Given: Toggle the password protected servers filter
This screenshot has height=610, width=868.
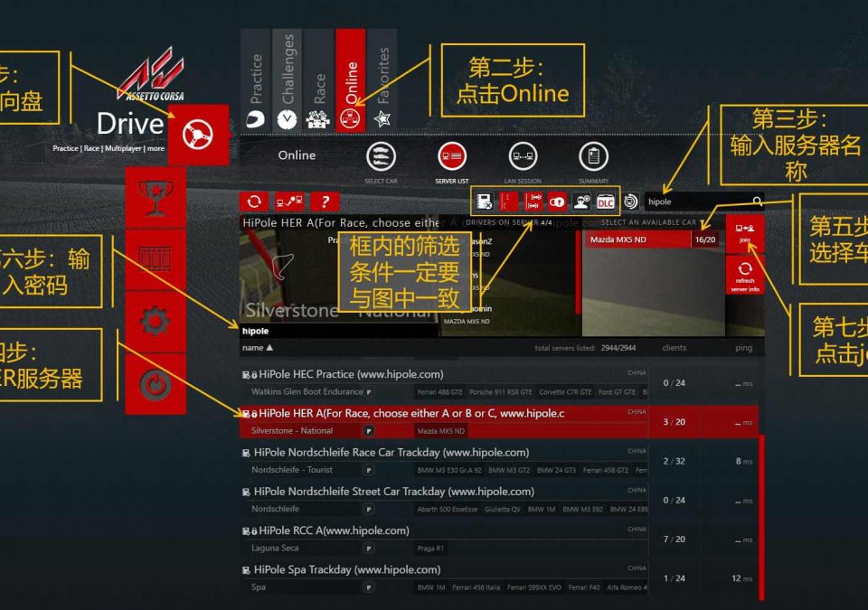Looking at the screenshot, I should [x=557, y=202].
